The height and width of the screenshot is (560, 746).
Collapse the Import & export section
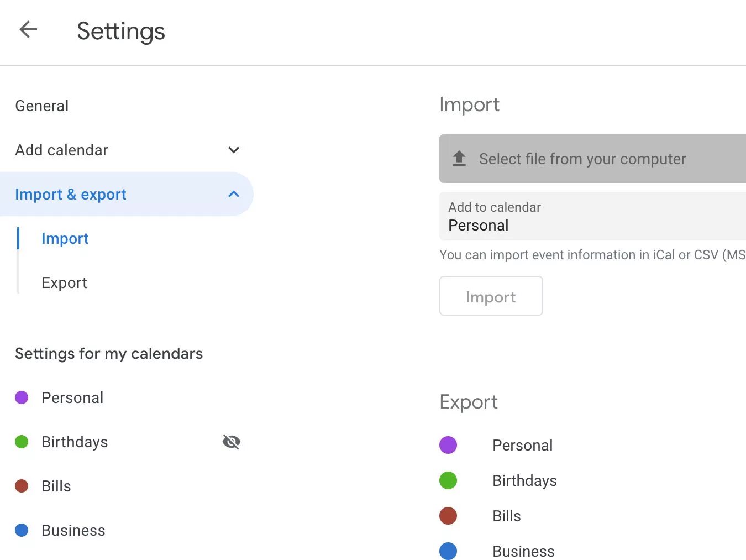tap(233, 194)
